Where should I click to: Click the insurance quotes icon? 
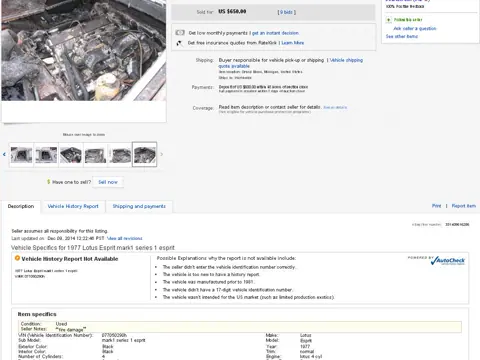click(x=179, y=43)
